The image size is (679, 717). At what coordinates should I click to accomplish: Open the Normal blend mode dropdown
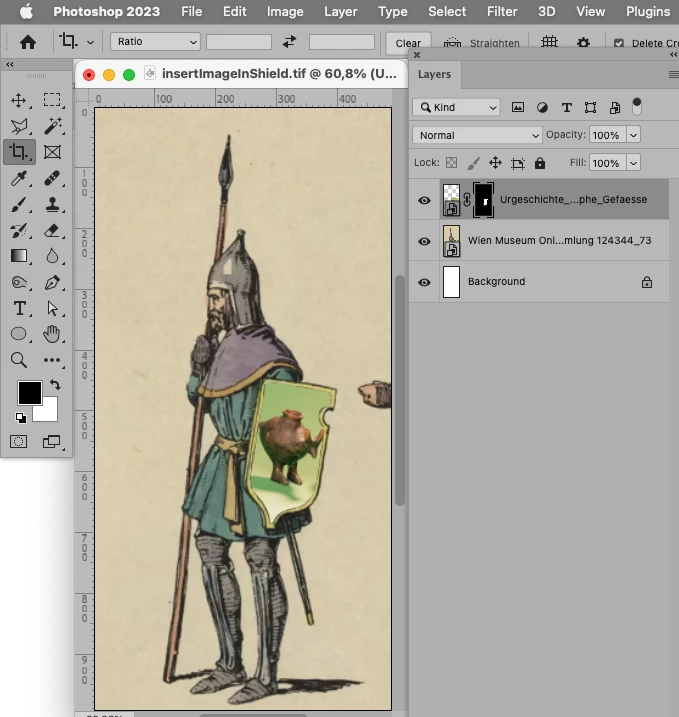click(x=477, y=135)
